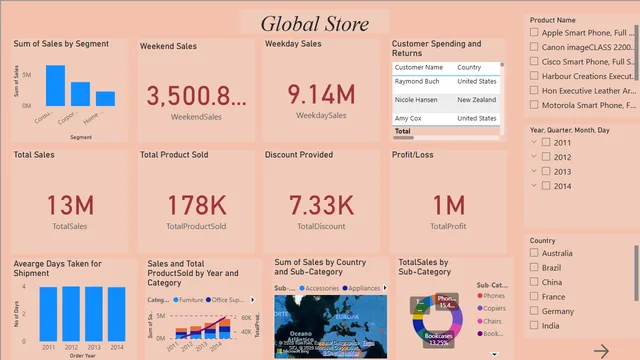Sort by Country column header

coord(469,67)
